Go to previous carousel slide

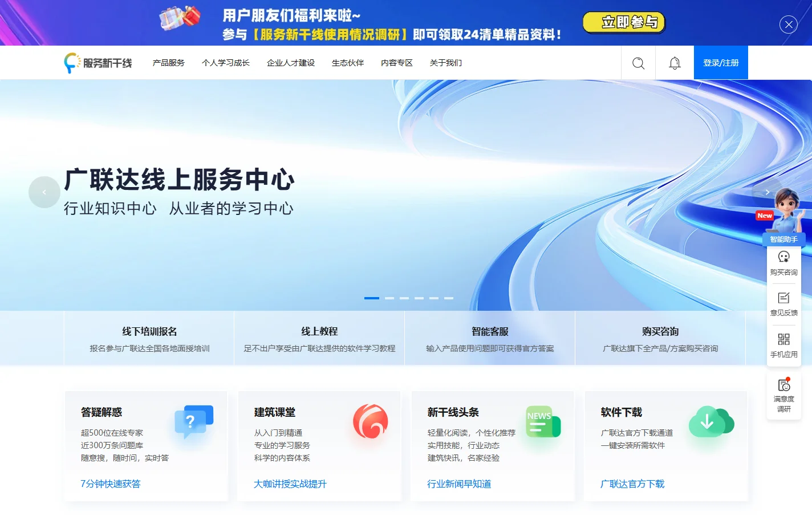click(44, 192)
